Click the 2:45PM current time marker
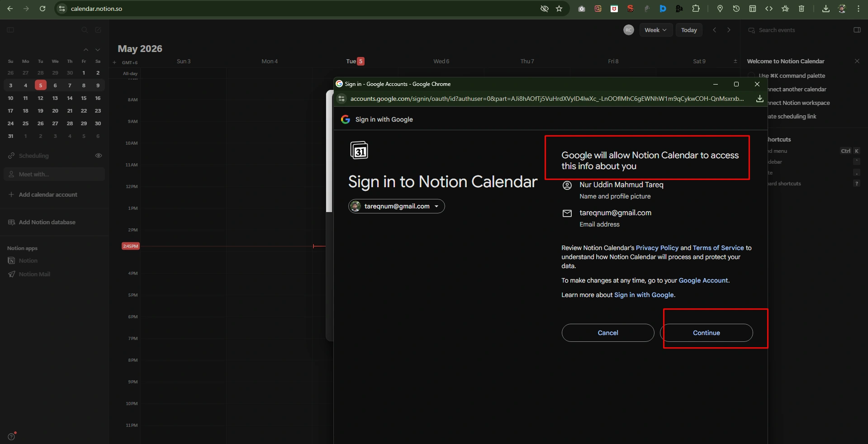 (131, 246)
